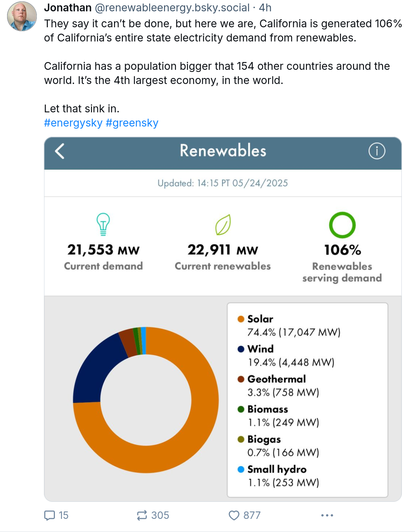Click the back chevron in Renewables header

[60, 151]
